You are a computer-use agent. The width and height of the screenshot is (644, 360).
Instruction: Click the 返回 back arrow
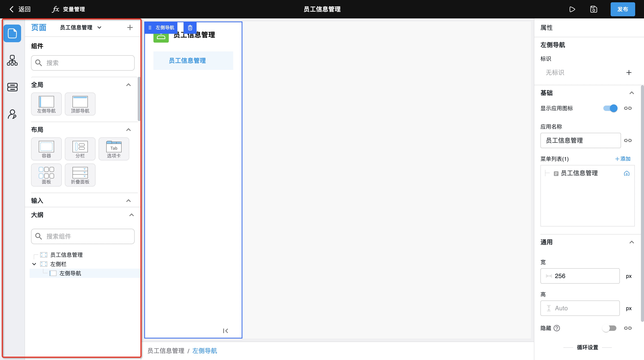pyautogui.click(x=12, y=9)
